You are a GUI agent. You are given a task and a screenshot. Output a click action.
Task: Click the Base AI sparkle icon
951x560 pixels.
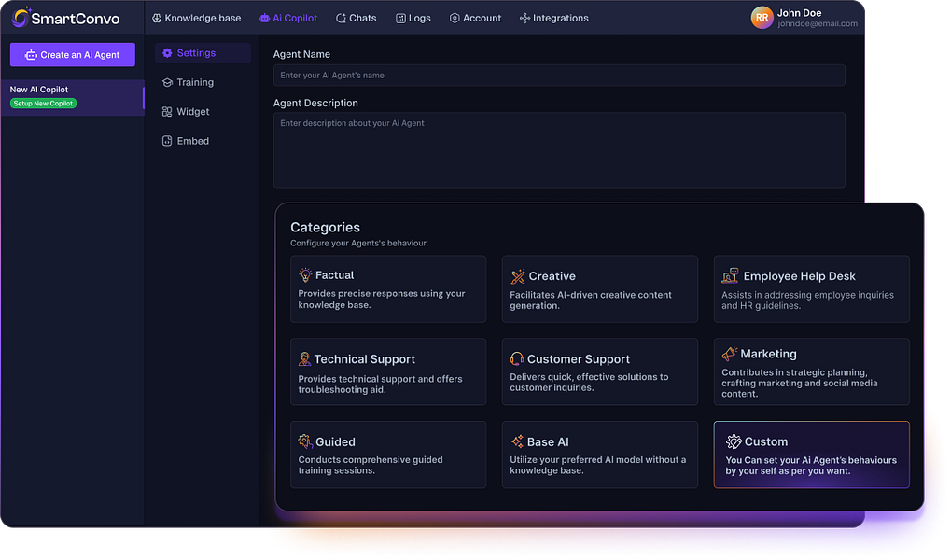click(x=517, y=441)
